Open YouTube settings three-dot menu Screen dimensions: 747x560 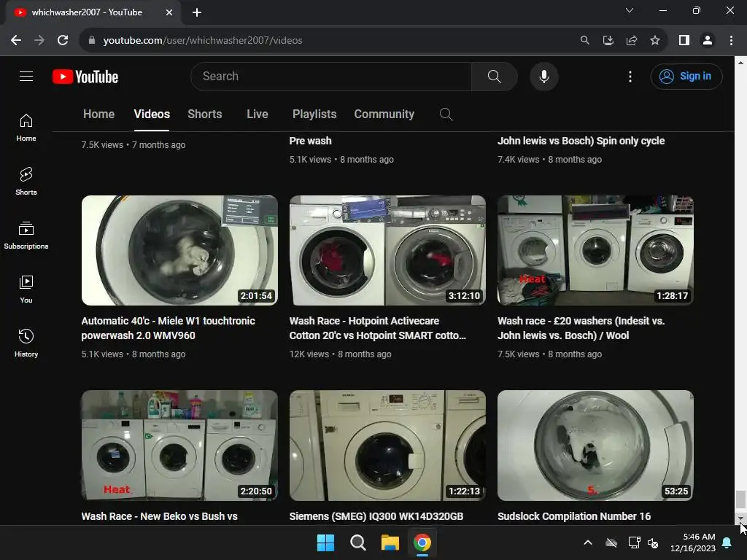630,76
